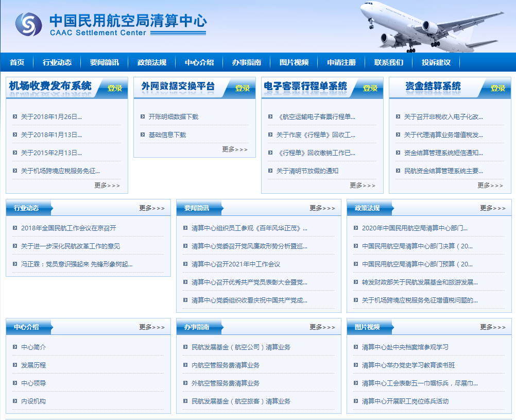Open 关于清明节放假的通知
This screenshot has height=420, width=516.
pyautogui.click(x=307, y=171)
